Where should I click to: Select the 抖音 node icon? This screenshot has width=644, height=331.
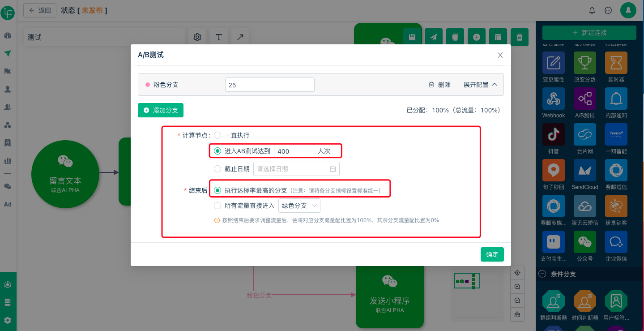coord(554,134)
